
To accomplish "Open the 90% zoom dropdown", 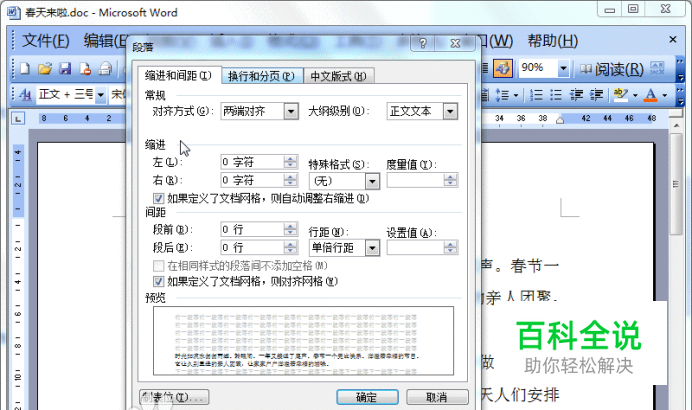I will point(563,68).
